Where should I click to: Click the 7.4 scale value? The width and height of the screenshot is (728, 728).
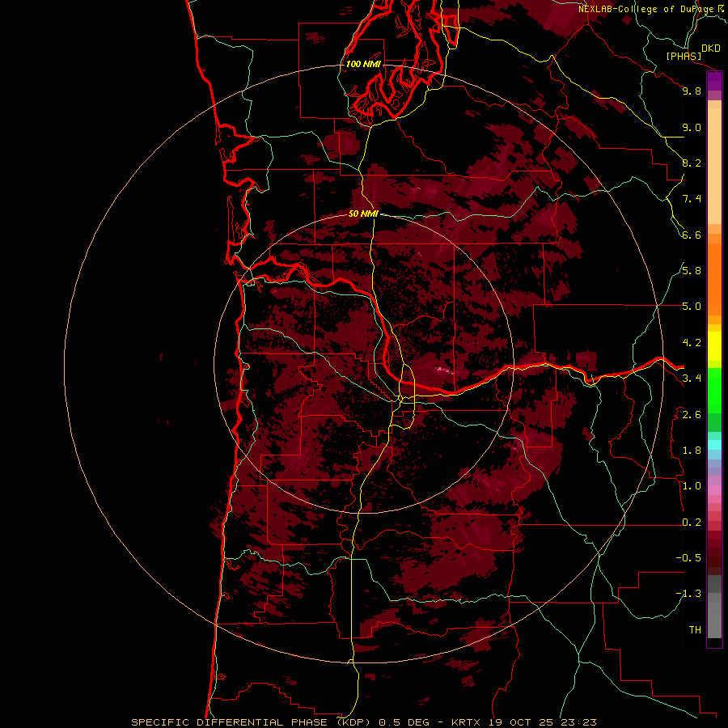692,199
